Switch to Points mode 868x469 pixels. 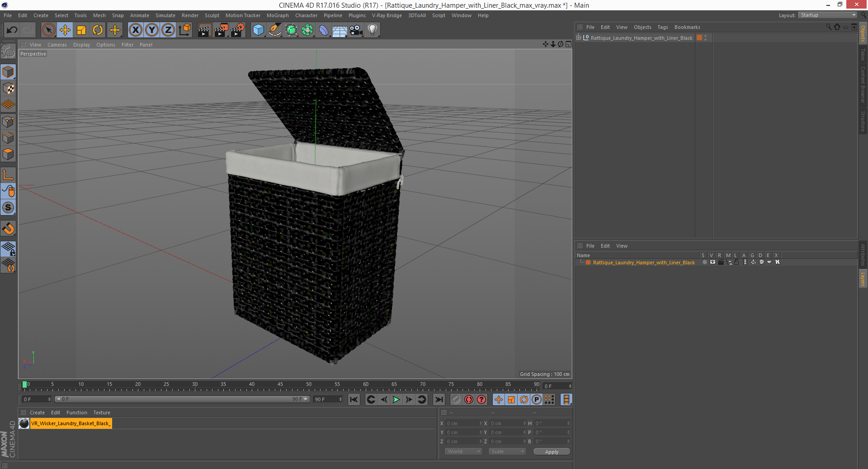8,121
